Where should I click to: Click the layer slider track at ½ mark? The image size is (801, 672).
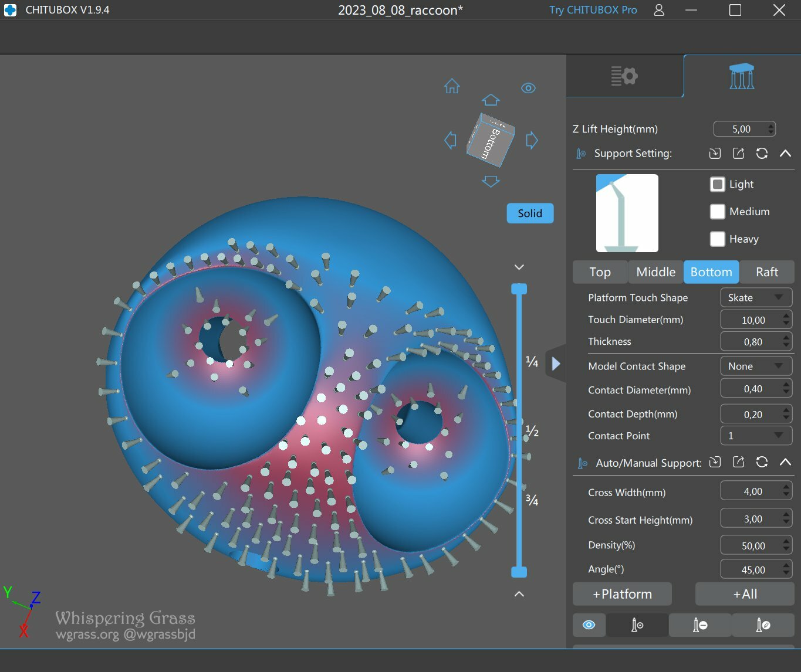coord(519,431)
